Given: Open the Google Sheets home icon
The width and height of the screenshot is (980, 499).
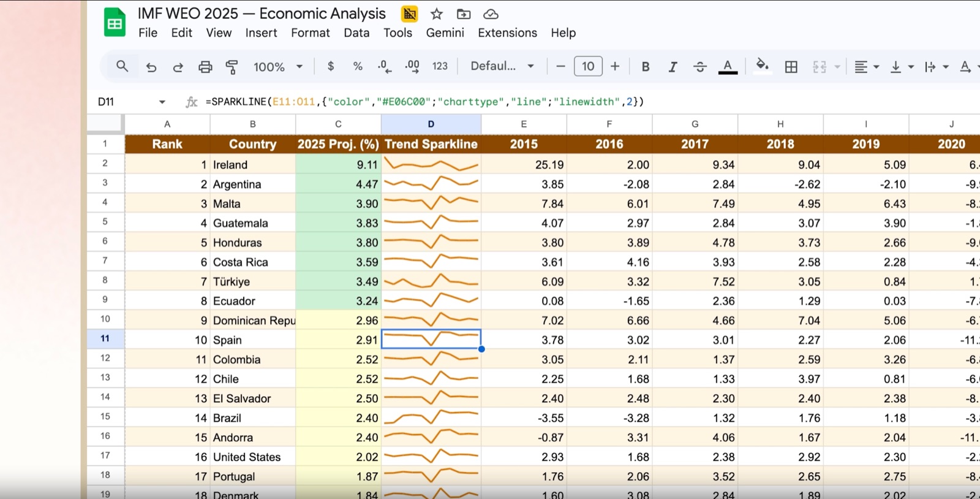Looking at the screenshot, I should (115, 23).
